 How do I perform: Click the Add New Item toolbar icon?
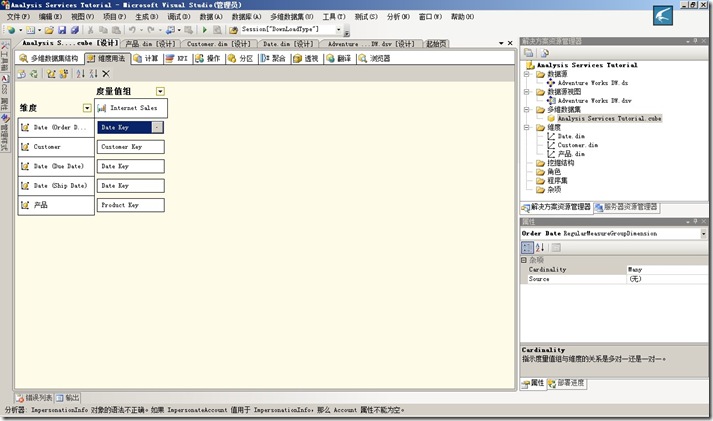click(x=30, y=30)
